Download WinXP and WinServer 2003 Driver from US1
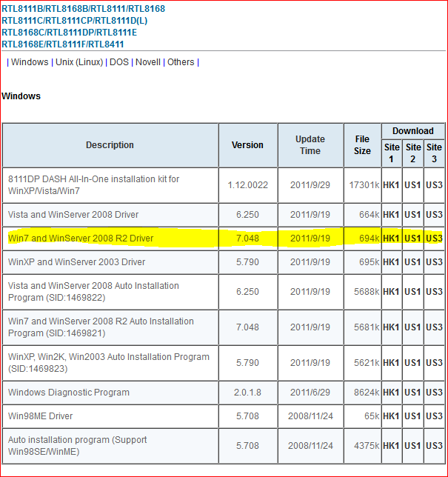448x477 pixels. (412, 262)
